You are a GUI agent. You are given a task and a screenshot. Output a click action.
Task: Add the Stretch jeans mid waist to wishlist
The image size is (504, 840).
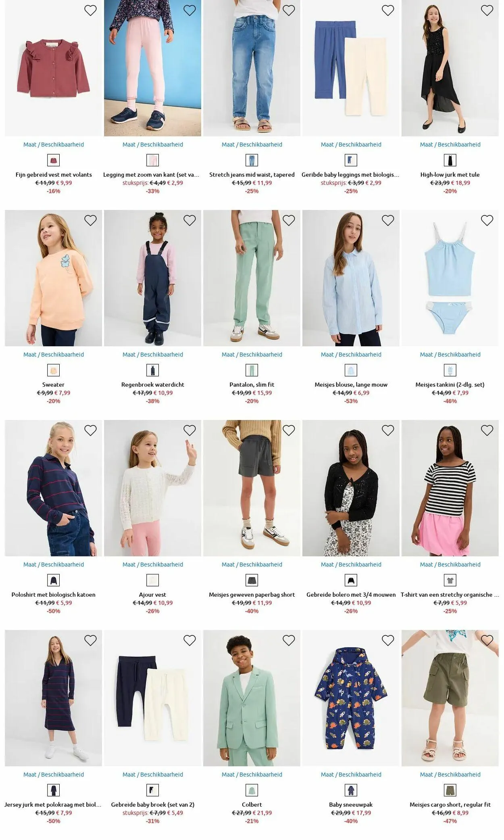point(289,10)
